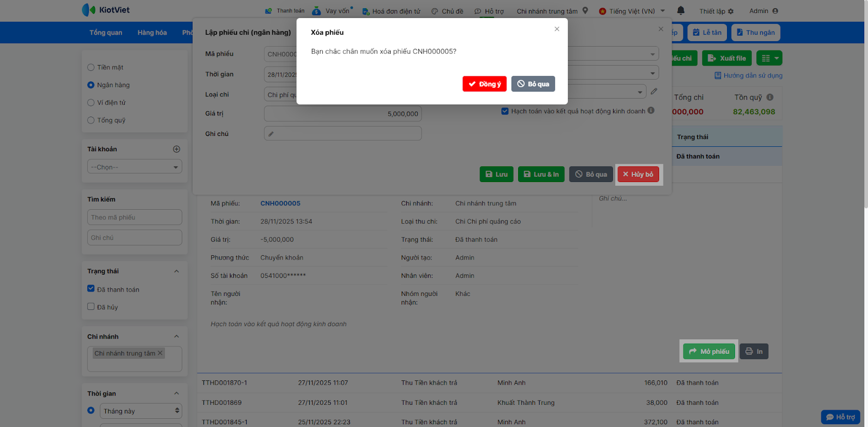
Task: Collapse the Chi nhánh filter section
Action: (176, 337)
